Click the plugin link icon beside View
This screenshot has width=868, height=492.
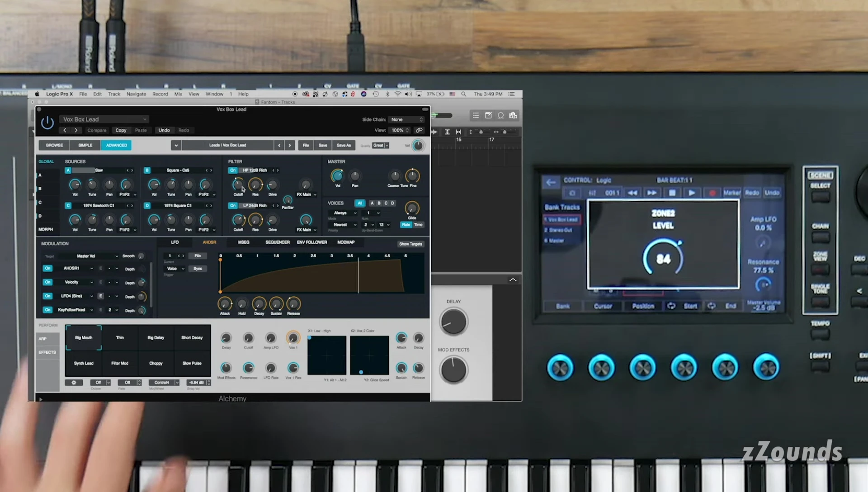click(419, 130)
